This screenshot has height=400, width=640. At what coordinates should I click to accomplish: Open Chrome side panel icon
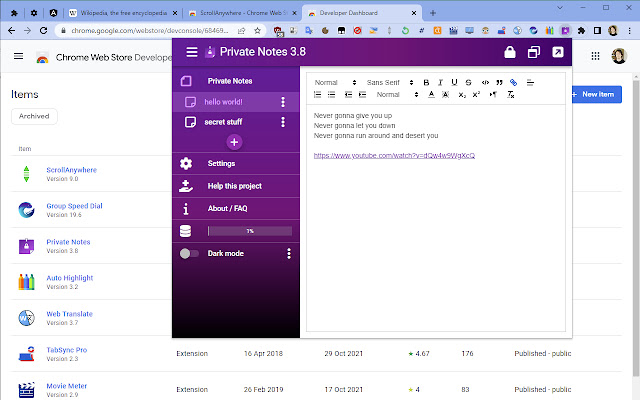tap(597, 31)
